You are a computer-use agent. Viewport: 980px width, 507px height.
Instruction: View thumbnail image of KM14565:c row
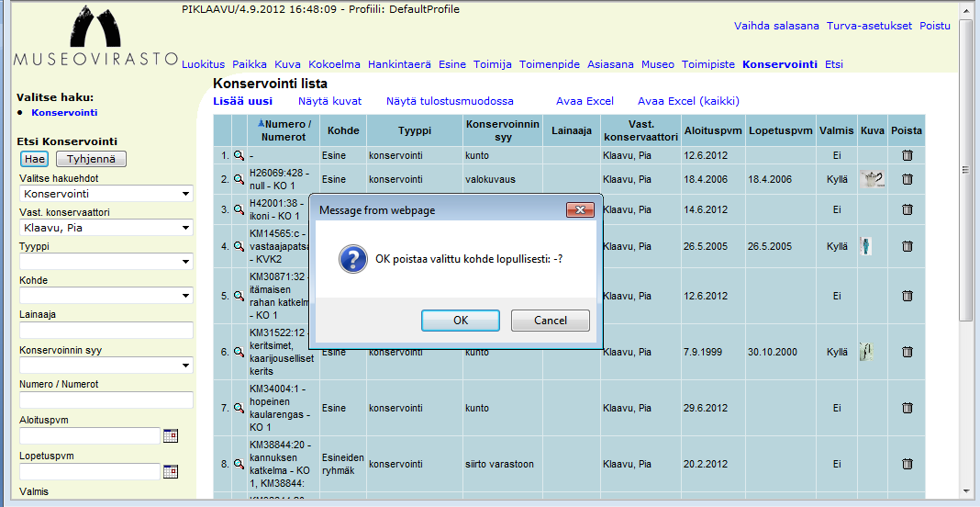pos(865,246)
